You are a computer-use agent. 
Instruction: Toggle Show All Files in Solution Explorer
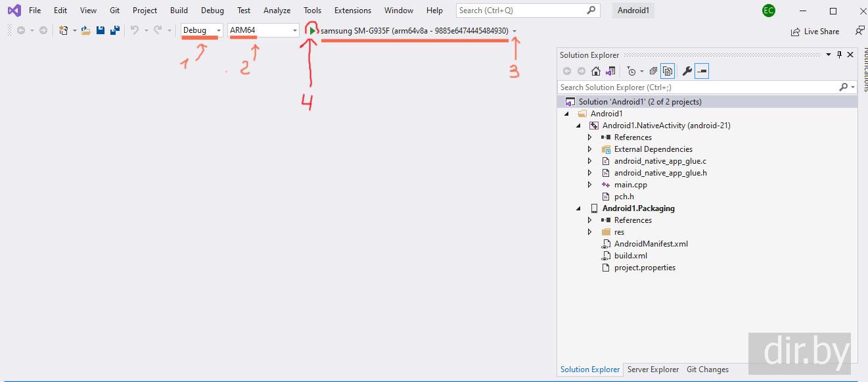(x=668, y=71)
